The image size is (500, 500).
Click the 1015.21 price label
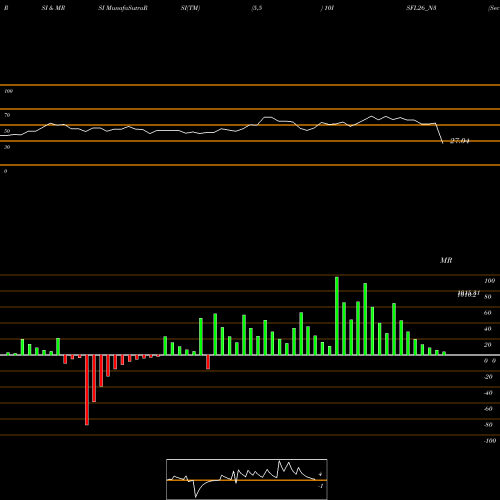[468, 294]
